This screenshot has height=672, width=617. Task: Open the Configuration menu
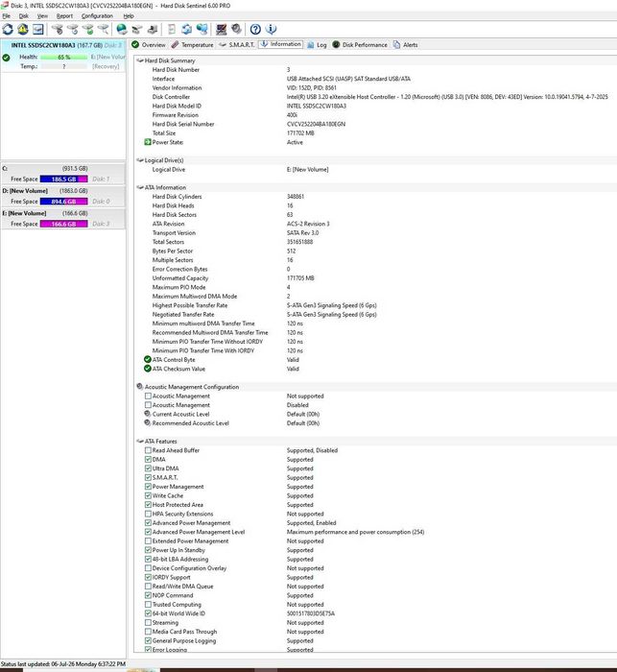coord(97,16)
